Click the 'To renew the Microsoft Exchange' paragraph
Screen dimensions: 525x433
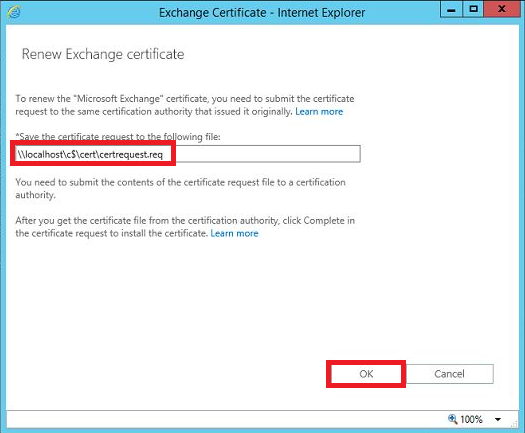[185, 105]
